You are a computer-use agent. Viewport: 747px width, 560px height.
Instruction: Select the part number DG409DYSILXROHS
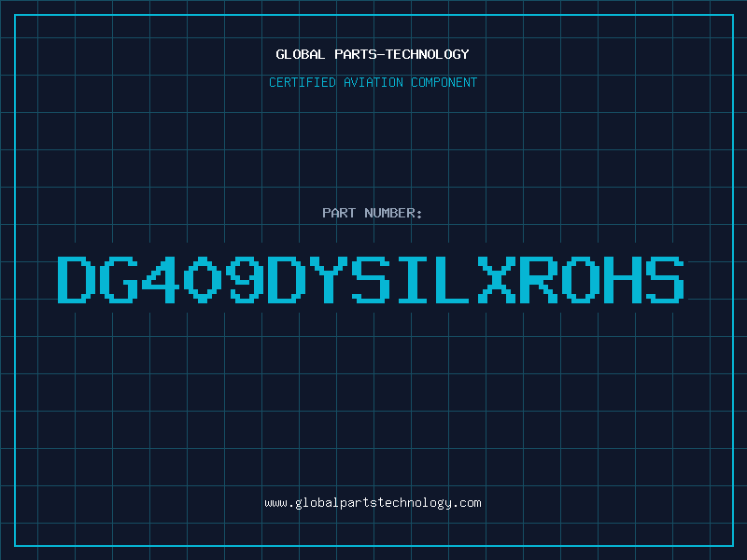point(371,279)
